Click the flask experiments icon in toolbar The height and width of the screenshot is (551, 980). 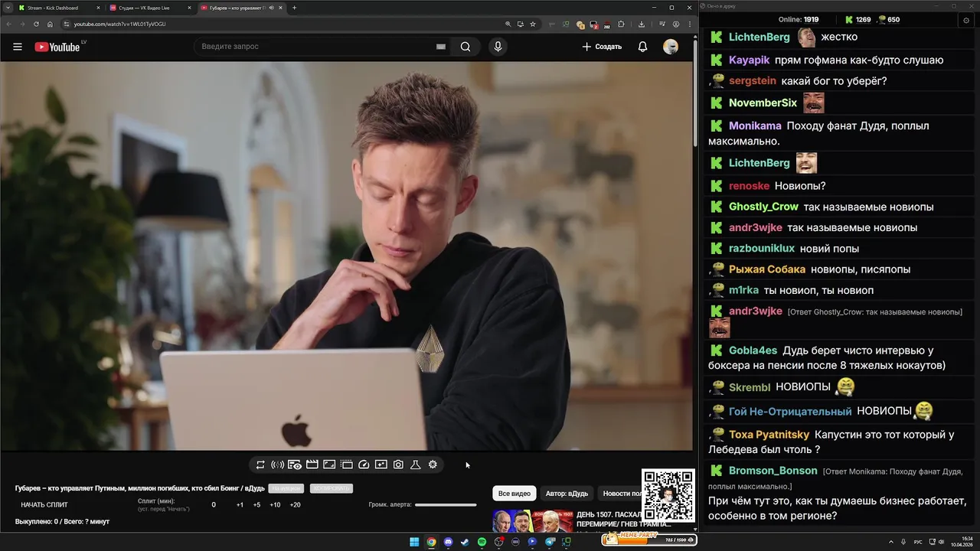point(416,465)
